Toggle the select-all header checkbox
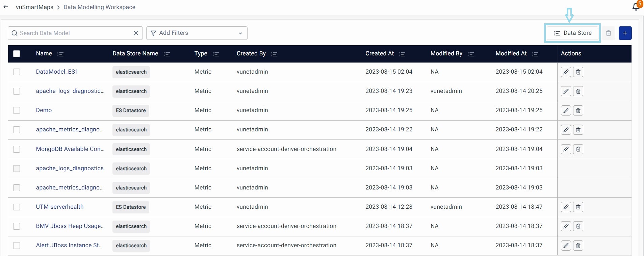This screenshot has height=256, width=644. (17, 54)
